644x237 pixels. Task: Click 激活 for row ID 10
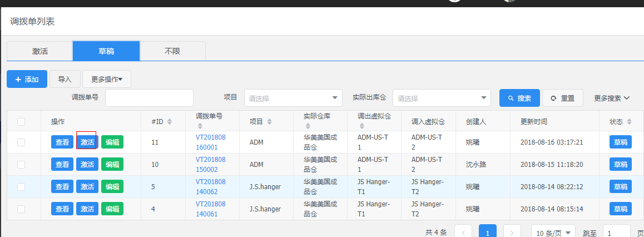coord(87,164)
